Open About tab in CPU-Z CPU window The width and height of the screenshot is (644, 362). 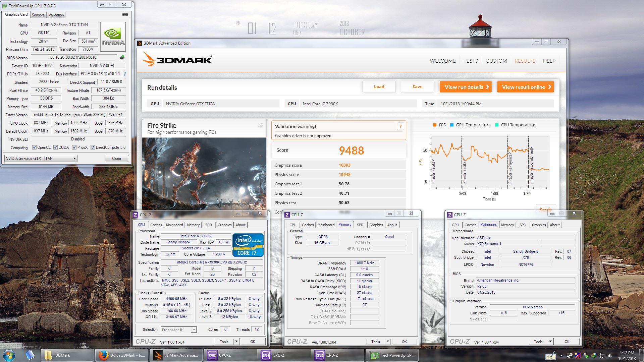(x=240, y=225)
